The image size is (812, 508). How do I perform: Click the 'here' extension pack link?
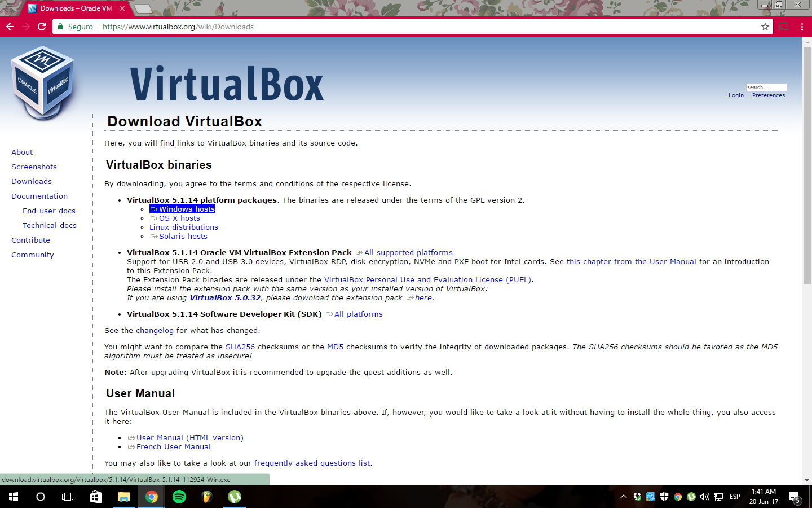(420, 297)
